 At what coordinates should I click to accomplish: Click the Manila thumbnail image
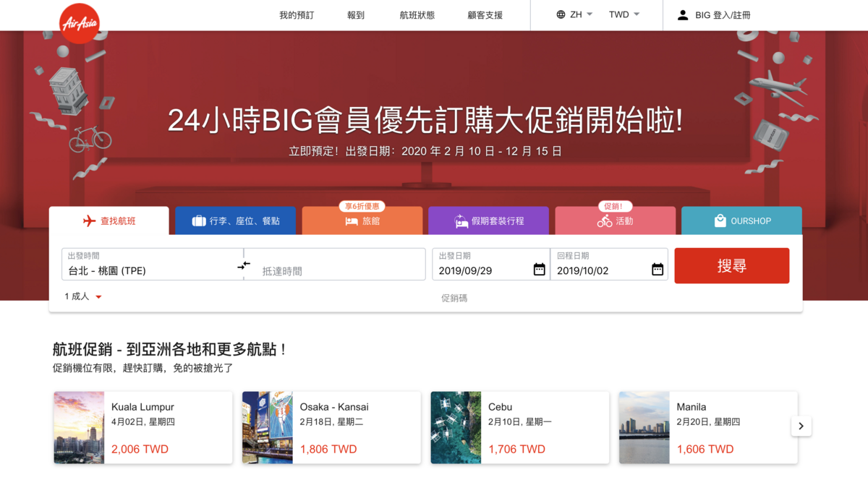(x=644, y=427)
